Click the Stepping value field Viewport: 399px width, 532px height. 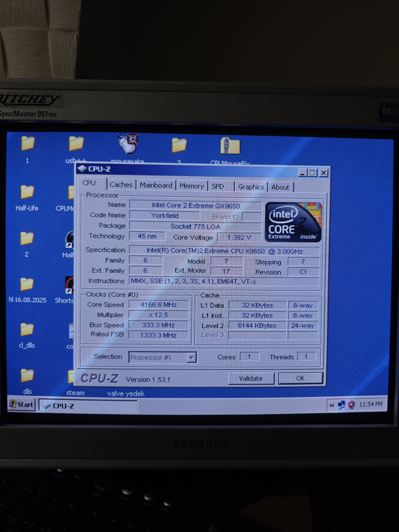click(303, 262)
